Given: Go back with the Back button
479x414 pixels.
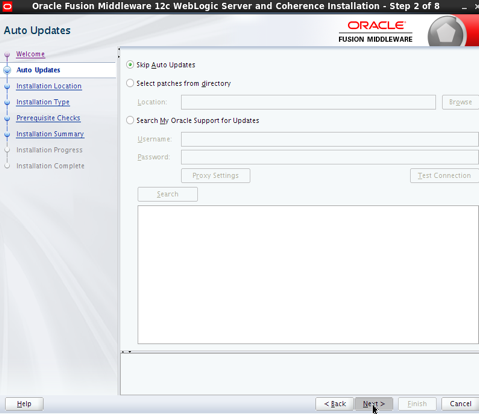Looking at the screenshot, I should click(335, 404).
